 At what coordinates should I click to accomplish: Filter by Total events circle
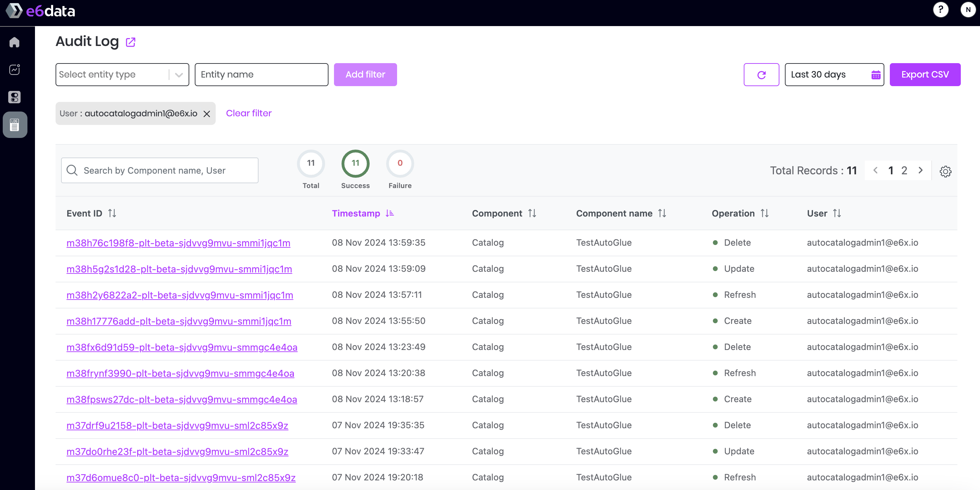(x=311, y=163)
